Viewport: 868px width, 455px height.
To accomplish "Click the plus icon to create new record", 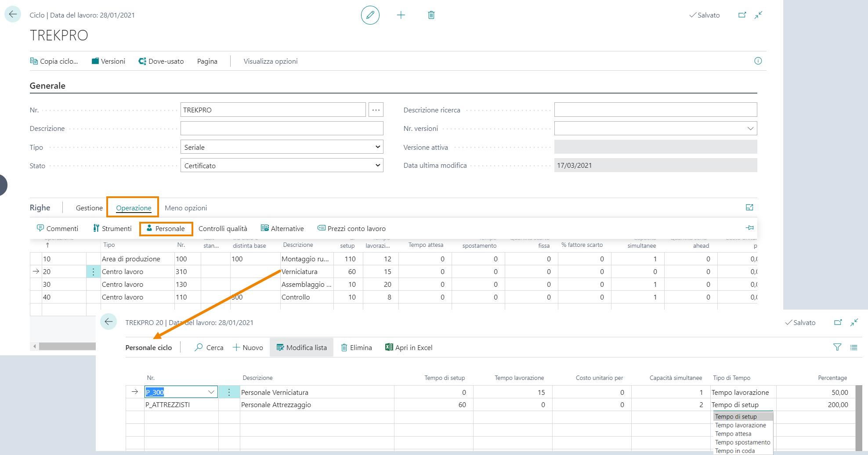I will (x=401, y=15).
